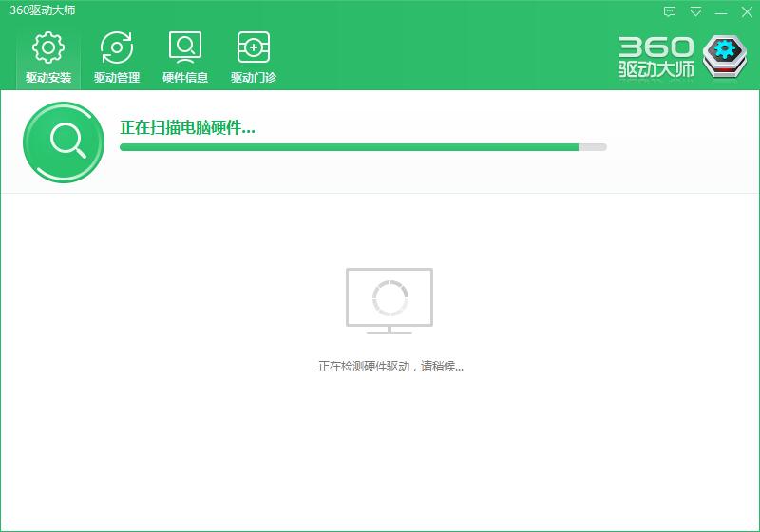Screen dimensions: 760x532
Task: Expand the title bar main menu dropdown
Action: pos(695,12)
